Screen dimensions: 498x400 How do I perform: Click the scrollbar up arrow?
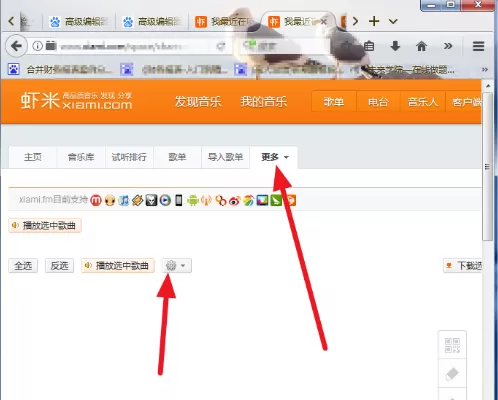click(488, 86)
